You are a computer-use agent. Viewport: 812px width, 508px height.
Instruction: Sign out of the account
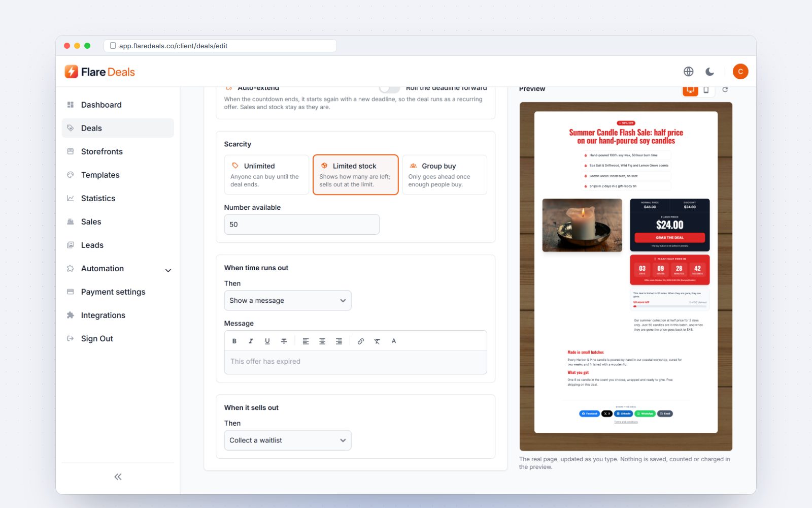(118, 338)
